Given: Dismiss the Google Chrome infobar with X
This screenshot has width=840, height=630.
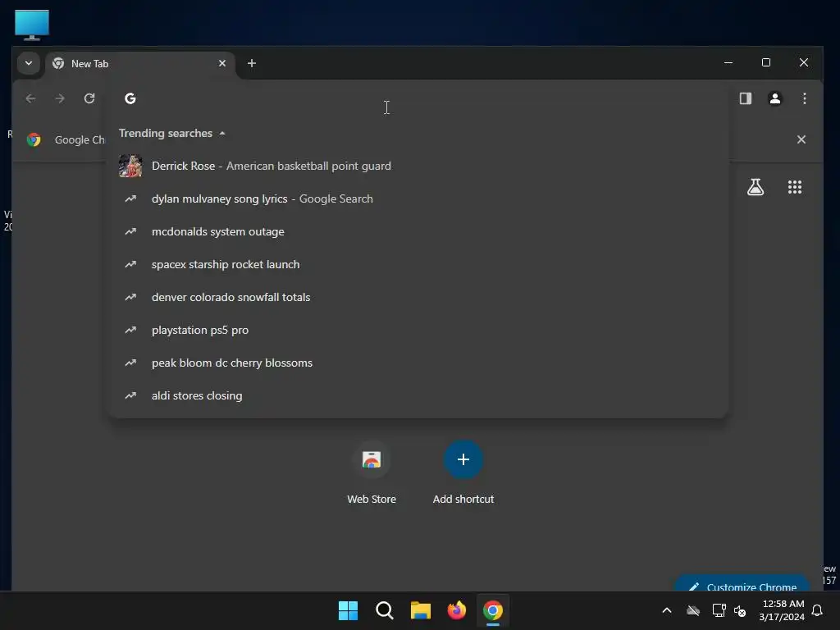Looking at the screenshot, I should (801, 139).
